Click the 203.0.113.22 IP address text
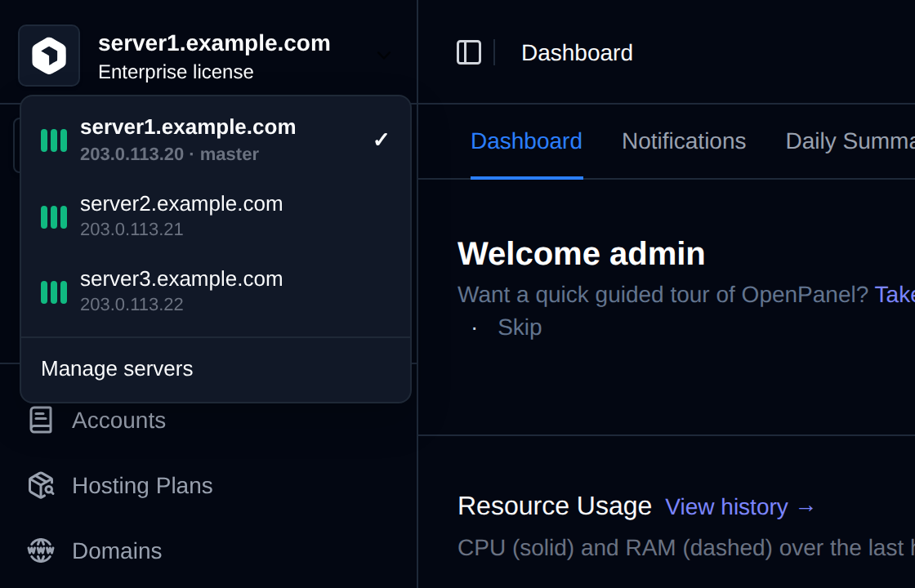The width and height of the screenshot is (915, 588). pyautogui.click(x=132, y=305)
